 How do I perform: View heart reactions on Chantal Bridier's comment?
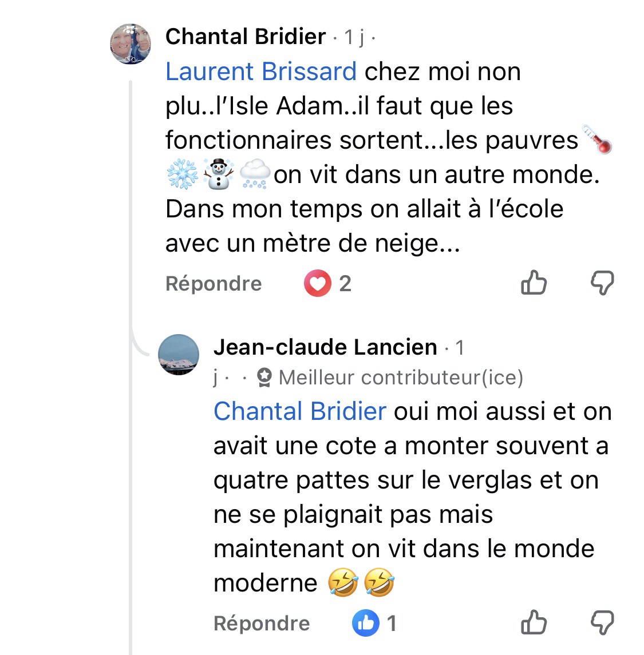pyautogui.click(x=317, y=284)
